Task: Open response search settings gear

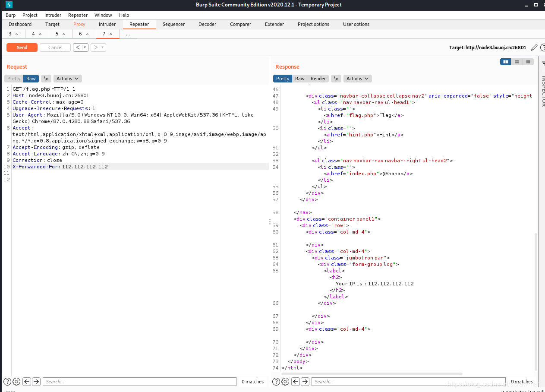Action: [x=285, y=382]
